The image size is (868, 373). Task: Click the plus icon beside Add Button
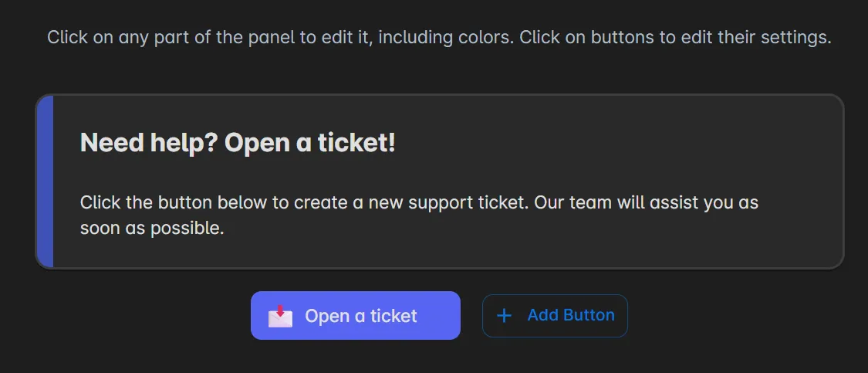504,316
